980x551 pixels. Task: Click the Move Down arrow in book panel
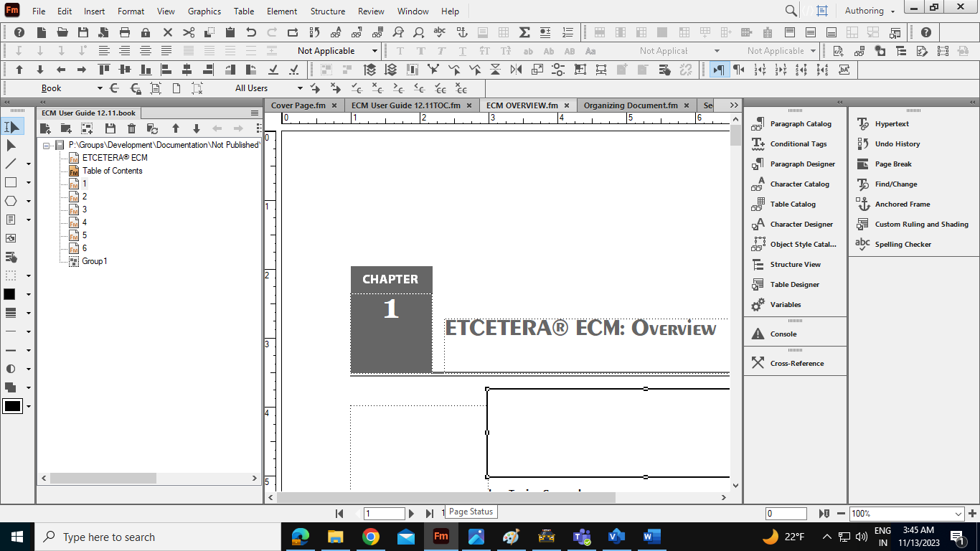coord(196,128)
